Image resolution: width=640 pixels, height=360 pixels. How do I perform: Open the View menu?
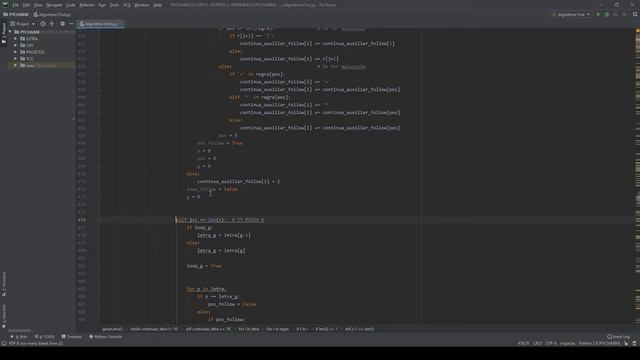(x=38, y=5)
